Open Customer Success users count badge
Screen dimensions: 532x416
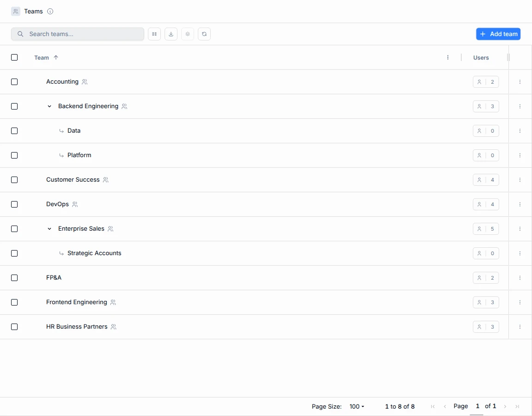(x=486, y=180)
